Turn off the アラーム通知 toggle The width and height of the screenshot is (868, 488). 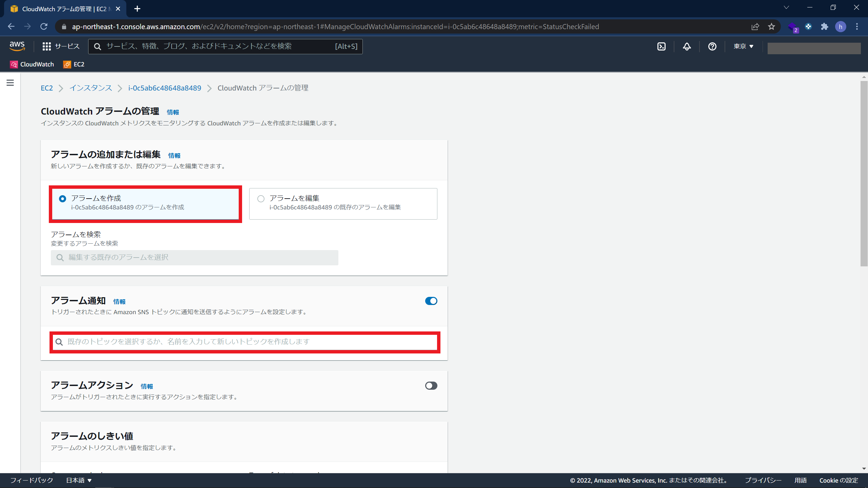(x=431, y=301)
